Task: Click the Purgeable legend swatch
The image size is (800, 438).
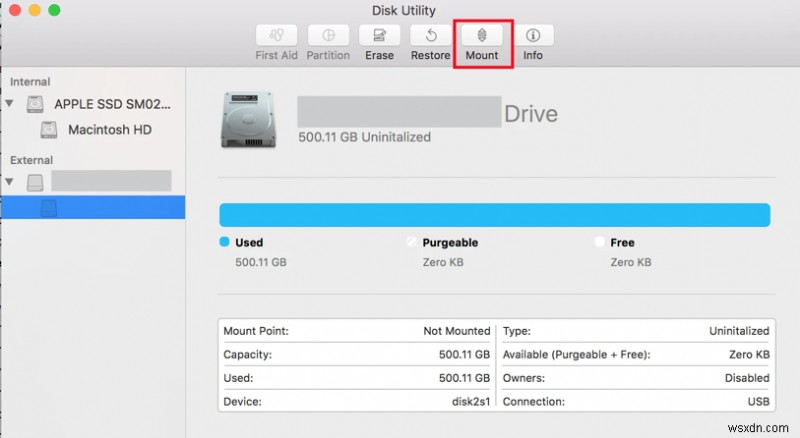Action: pyautogui.click(x=412, y=242)
